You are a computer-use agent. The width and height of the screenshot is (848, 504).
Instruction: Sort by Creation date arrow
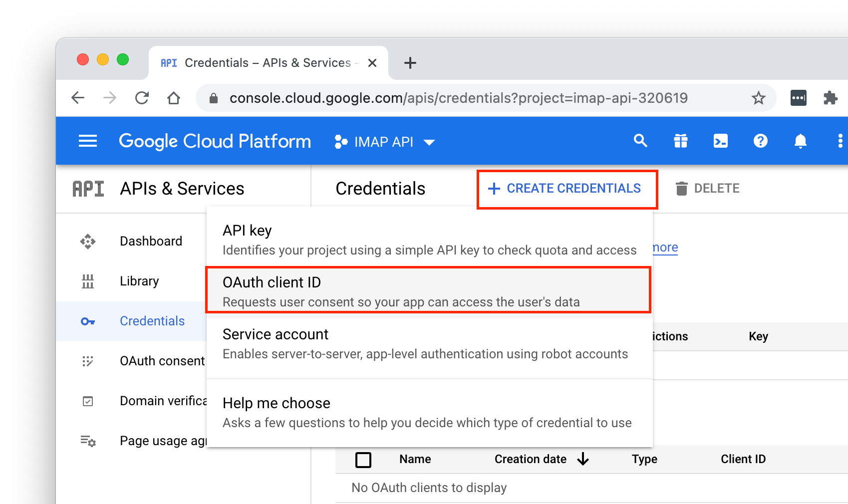pyautogui.click(x=583, y=459)
